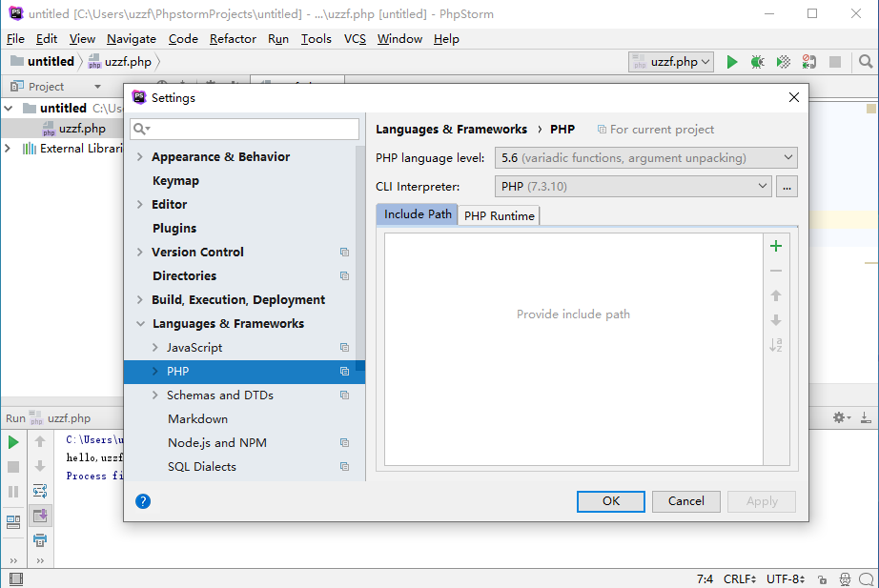Select Keymap settings item
Image resolution: width=879 pixels, height=588 pixels.
[x=175, y=180]
